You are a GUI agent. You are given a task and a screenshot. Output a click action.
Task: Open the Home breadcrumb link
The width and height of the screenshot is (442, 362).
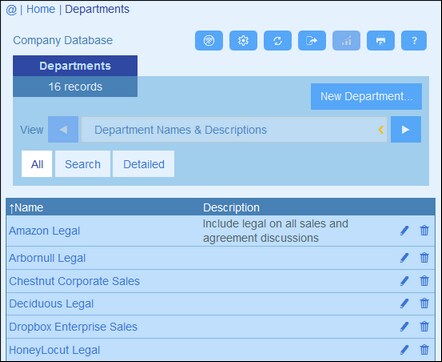(41, 9)
